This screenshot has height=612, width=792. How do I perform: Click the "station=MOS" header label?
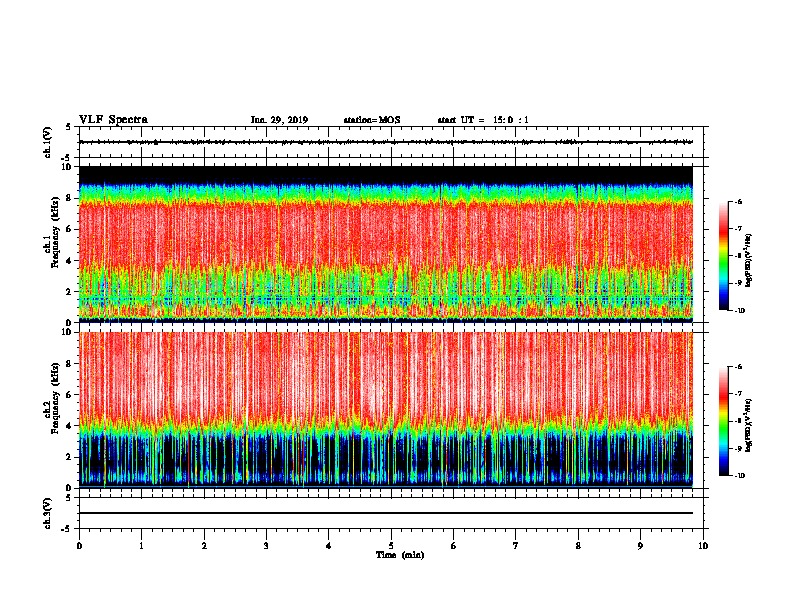[372, 120]
